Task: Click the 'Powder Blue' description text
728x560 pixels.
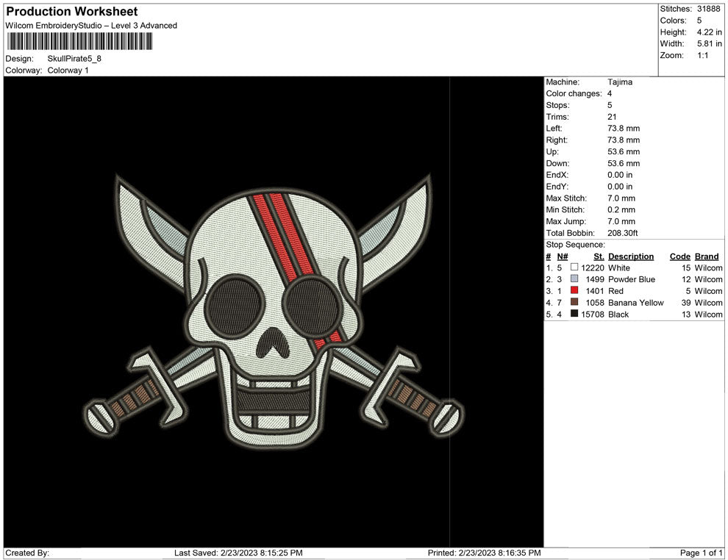Action: (632, 279)
